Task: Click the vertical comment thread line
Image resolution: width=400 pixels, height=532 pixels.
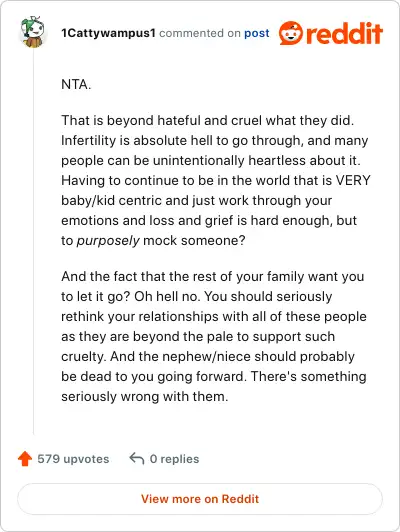Action: click(34, 242)
